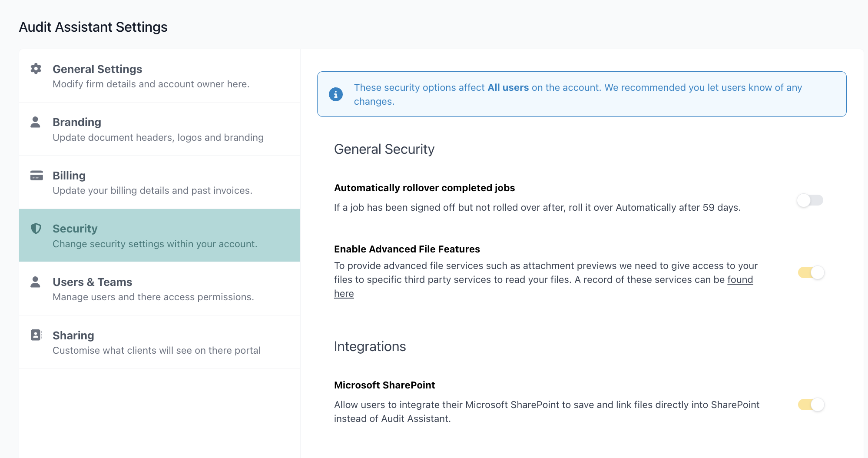Image resolution: width=868 pixels, height=458 pixels.
Task: Turn off Enable Advanced File Features
Action: tap(811, 272)
